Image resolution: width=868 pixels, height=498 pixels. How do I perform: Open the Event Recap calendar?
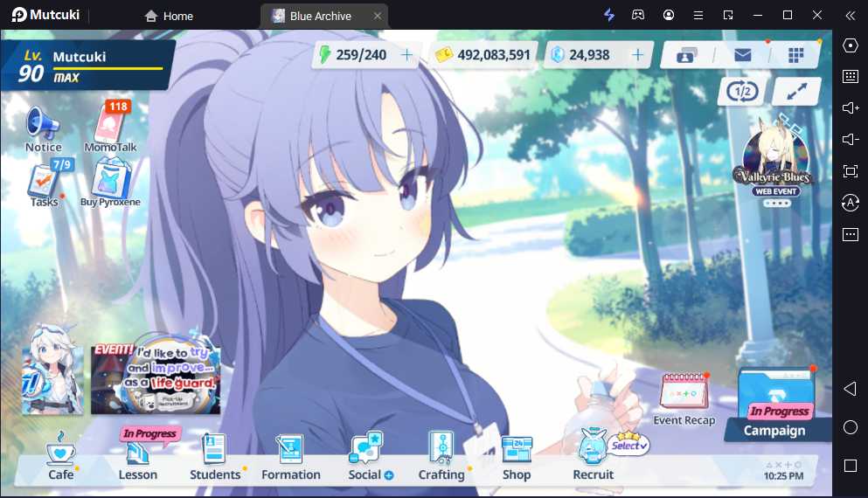click(x=684, y=399)
